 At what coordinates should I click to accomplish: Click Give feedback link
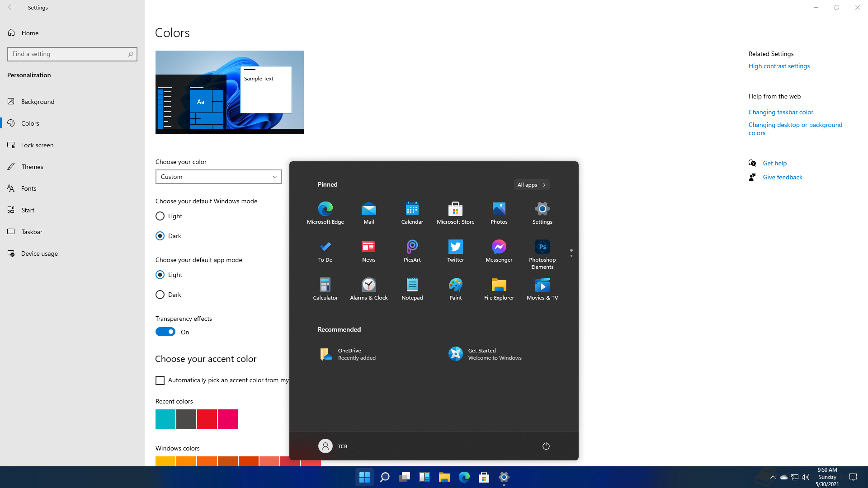coord(783,177)
